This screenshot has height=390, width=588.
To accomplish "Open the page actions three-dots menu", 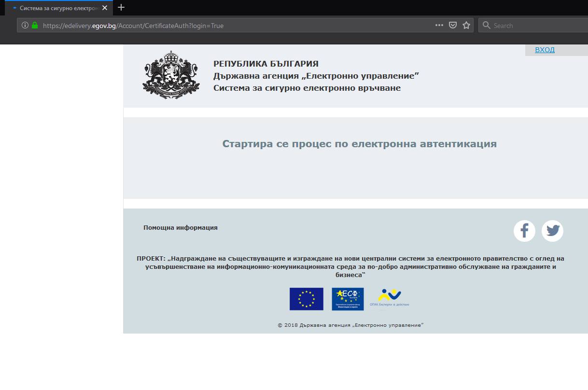I will 439,26.
